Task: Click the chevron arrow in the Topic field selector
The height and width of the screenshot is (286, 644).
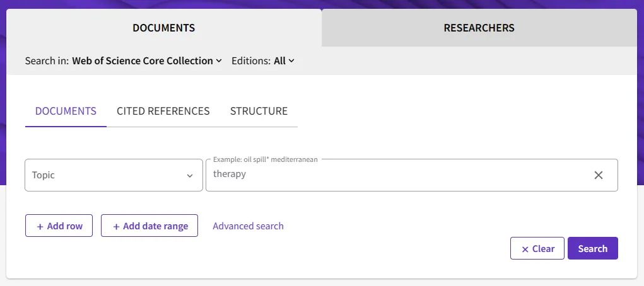Action: (190, 176)
